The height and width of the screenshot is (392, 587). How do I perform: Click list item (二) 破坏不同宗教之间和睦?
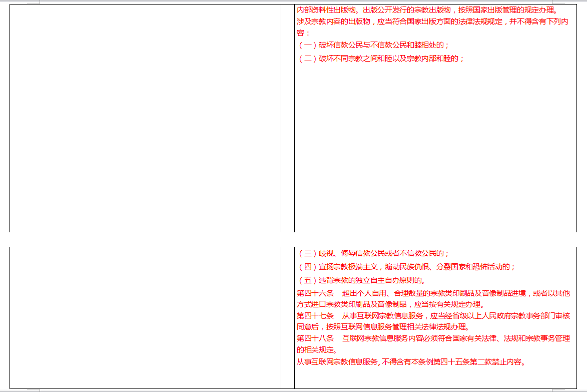[381, 59]
